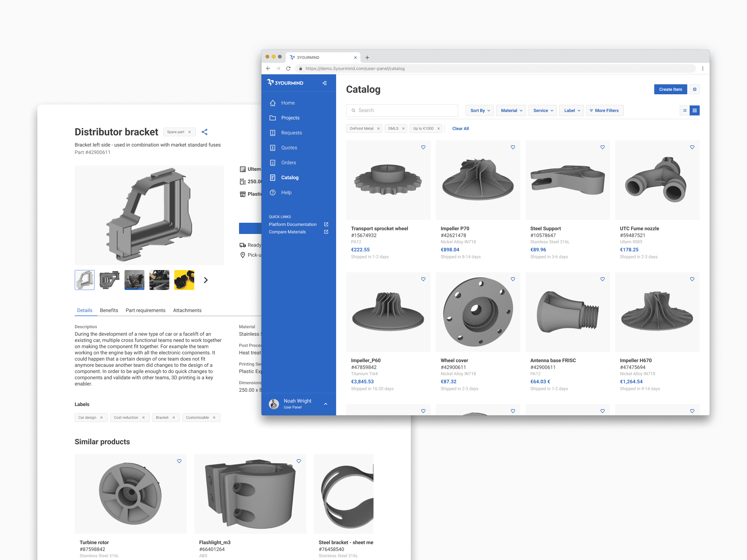Click the share icon beside Distributor bracket
Viewport: 747px width, 560px height.
[x=204, y=132]
